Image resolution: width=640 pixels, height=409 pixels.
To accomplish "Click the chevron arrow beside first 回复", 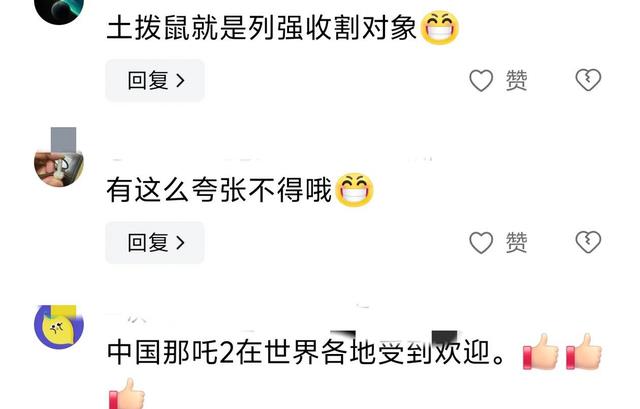I will coord(180,80).
